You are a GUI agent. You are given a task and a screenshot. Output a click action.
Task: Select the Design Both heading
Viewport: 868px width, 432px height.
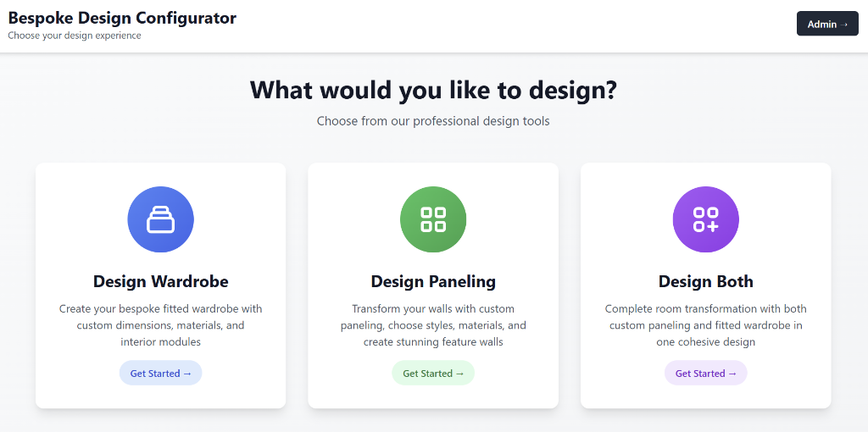click(705, 281)
